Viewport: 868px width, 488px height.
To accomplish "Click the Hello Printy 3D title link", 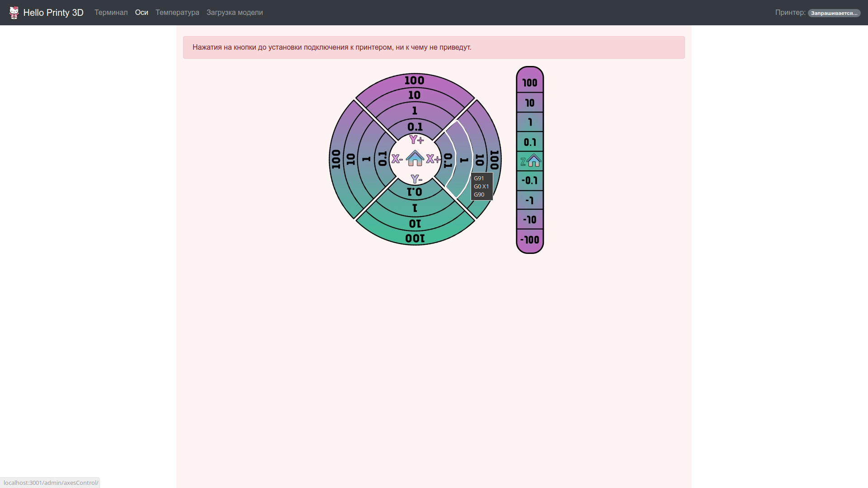I will [x=53, y=13].
